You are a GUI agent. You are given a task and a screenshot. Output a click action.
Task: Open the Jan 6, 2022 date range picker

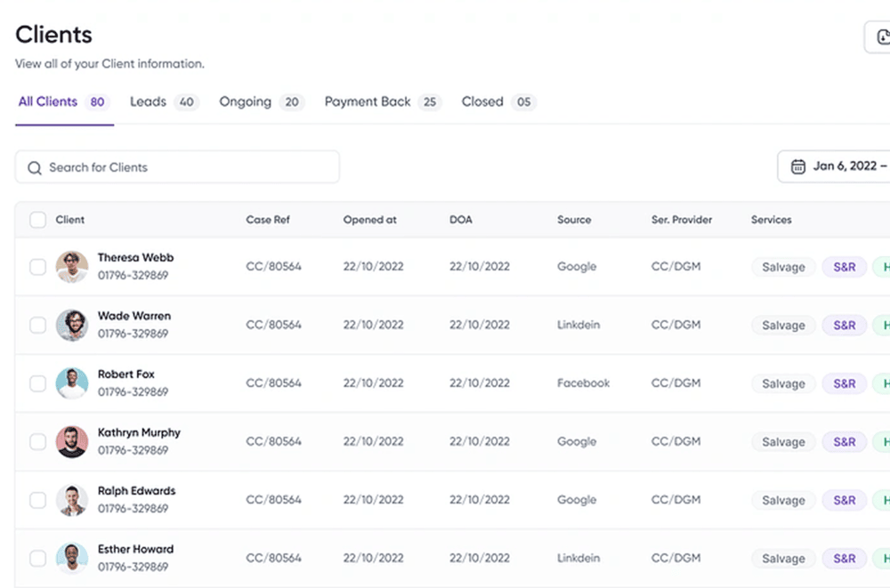pos(835,166)
